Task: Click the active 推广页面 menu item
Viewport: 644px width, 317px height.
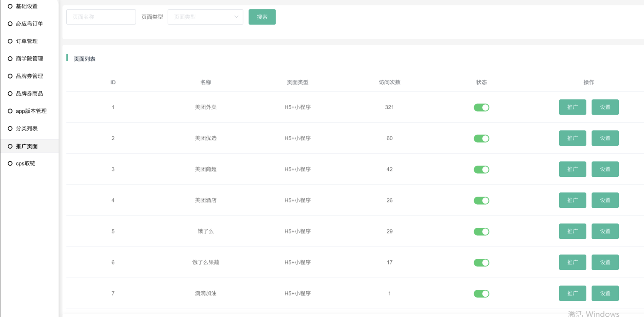Action: click(x=30, y=146)
